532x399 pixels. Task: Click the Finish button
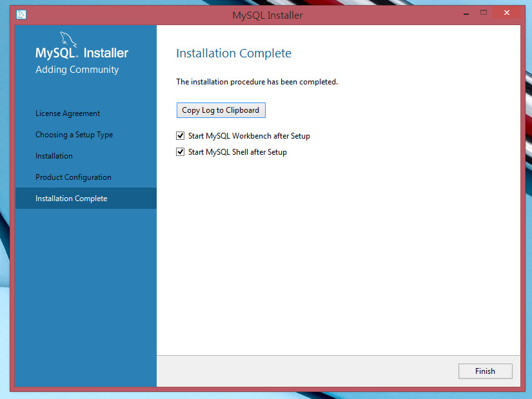(485, 371)
